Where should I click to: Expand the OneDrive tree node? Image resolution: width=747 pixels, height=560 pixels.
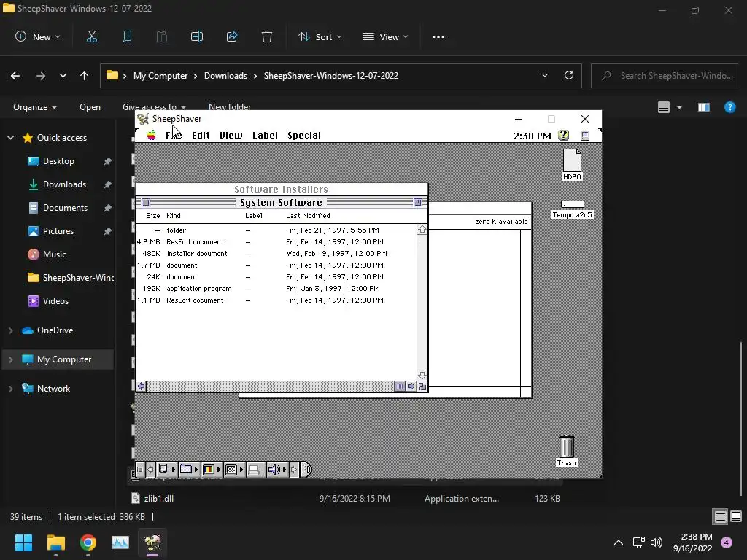pos(10,330)
